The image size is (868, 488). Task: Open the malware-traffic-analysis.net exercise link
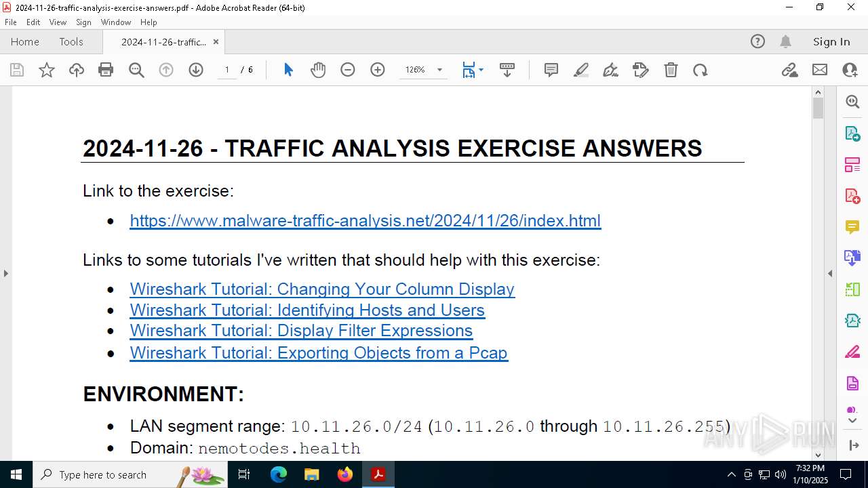[x=365, y=221]
